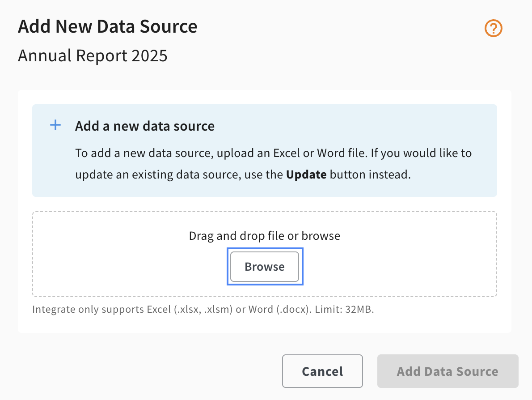Click the 'Drag and drop file or browse' text

click(x=265, y=236)
